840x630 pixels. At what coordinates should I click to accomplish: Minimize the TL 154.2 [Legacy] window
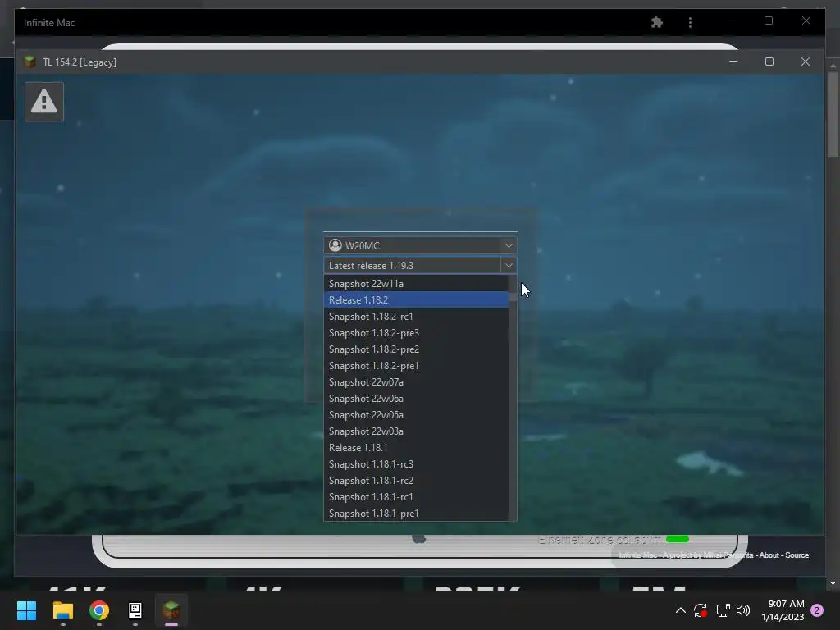733,62
